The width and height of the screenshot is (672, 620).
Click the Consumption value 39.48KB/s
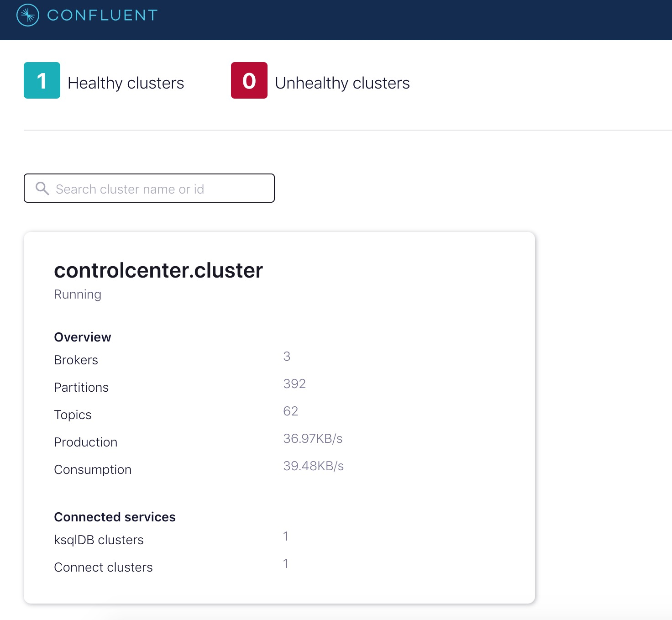click(314, 466)
